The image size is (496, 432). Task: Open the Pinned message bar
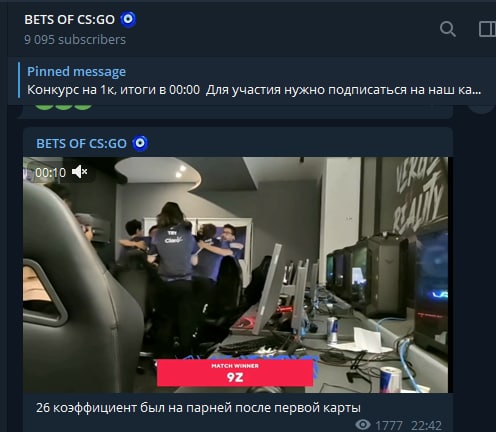click(252, 80)
